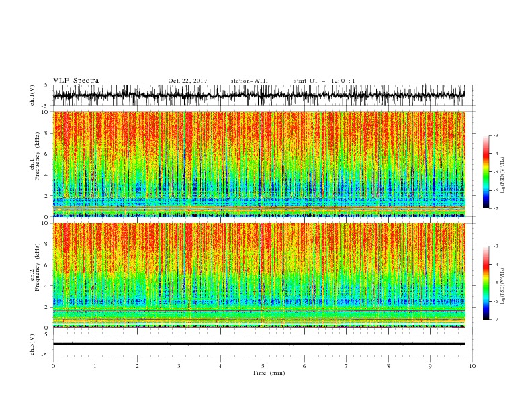This screenshot has height=411, width=532.
Task: Click tick "4" on the time axis
Action: pos(221,366)
